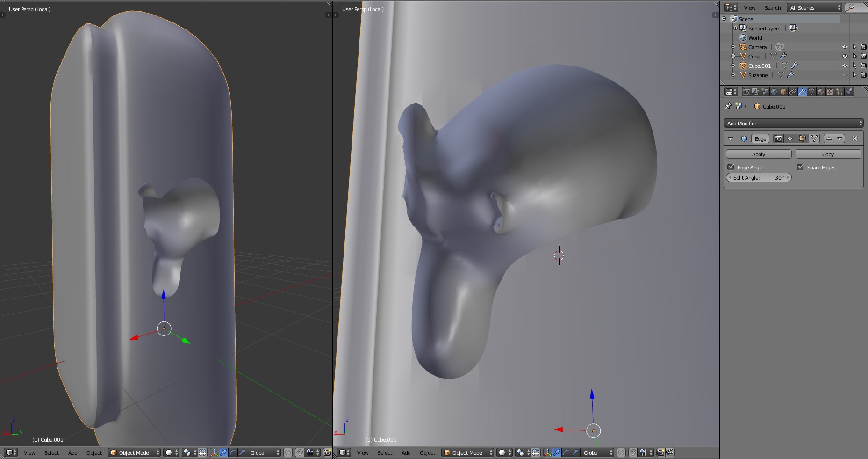The width and height of the screenshot is (868, 459).
Task: Open the Global orientation dropdown in the left viewport
Action: (264, 452)
